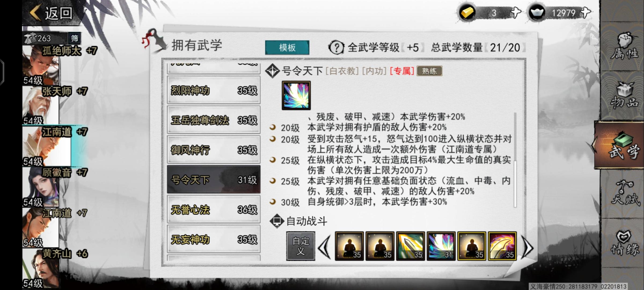644x290 pixels.
Task: Click the 号令天下 skill icon
Action: click(x=296, y=95)
